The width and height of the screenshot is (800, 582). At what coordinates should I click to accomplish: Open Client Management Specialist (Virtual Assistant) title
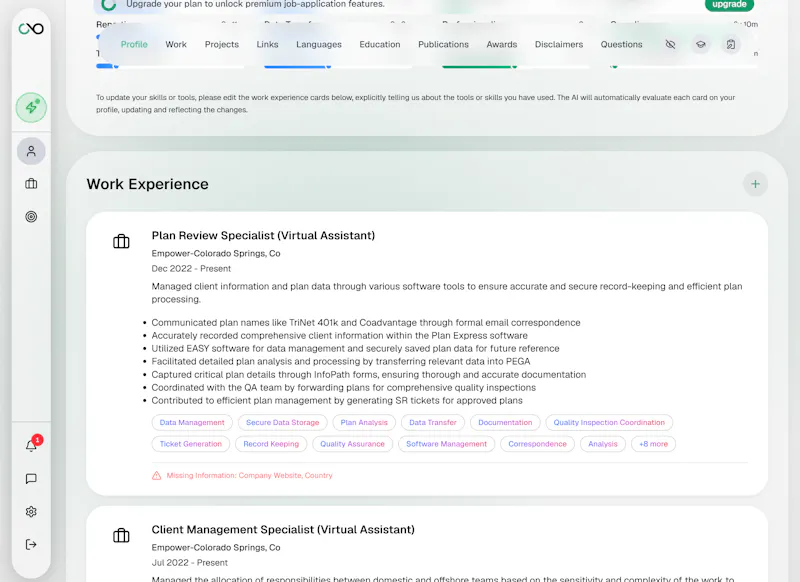click(283, 529)
